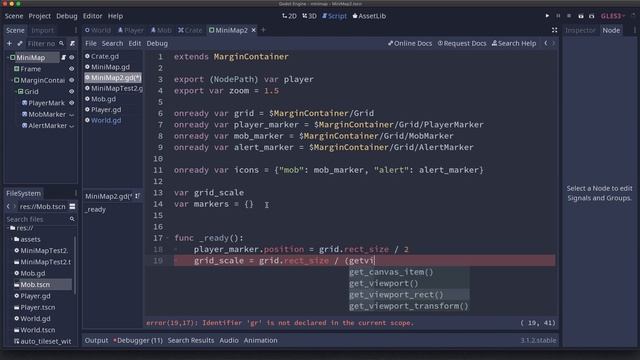Play the edited scene icon
640x360 pixels.
(580, 16)
